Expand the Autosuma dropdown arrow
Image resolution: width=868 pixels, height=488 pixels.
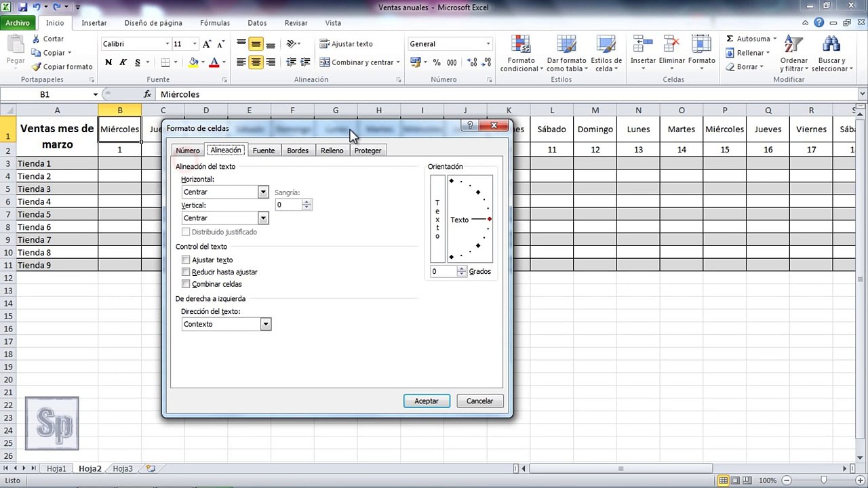coord(775,39)
